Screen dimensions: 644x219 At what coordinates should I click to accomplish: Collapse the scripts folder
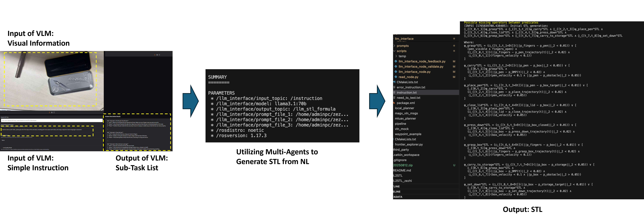click(x=402, y=51)
